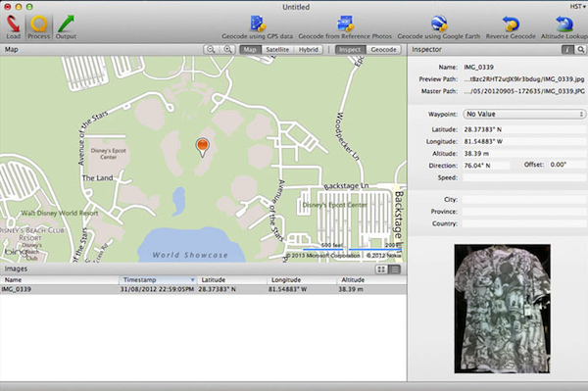The width and height of the screenshot is (588, 391).
Task: Click the shirt photo preview thumbnail
Action: pos(503,309)
